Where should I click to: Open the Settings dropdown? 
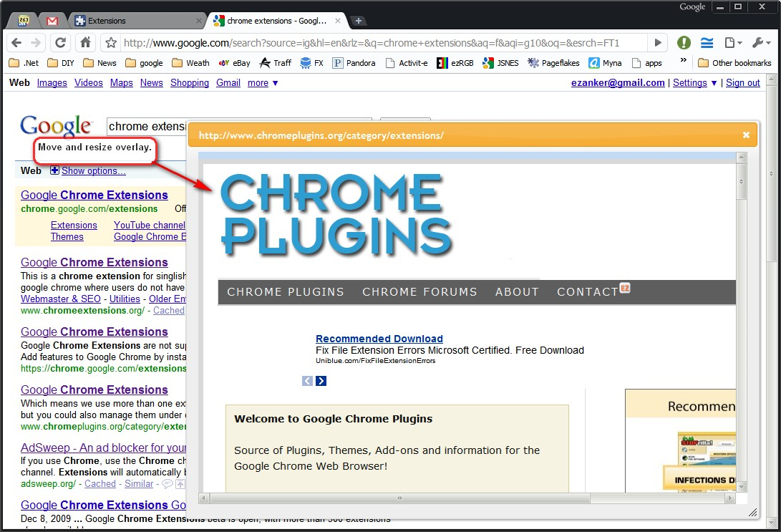coord(694,82)
